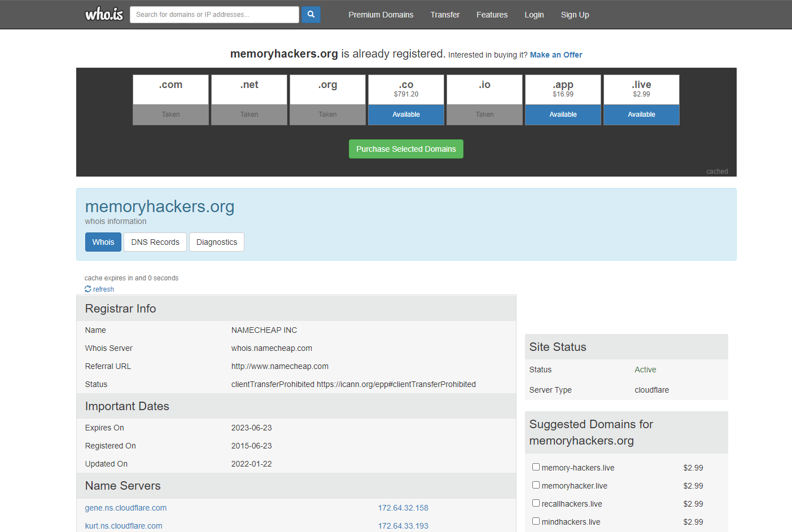Click the Important Dates section header
Image resolution: width=792 pixels, height=532 pixels.
coord(296,406)
